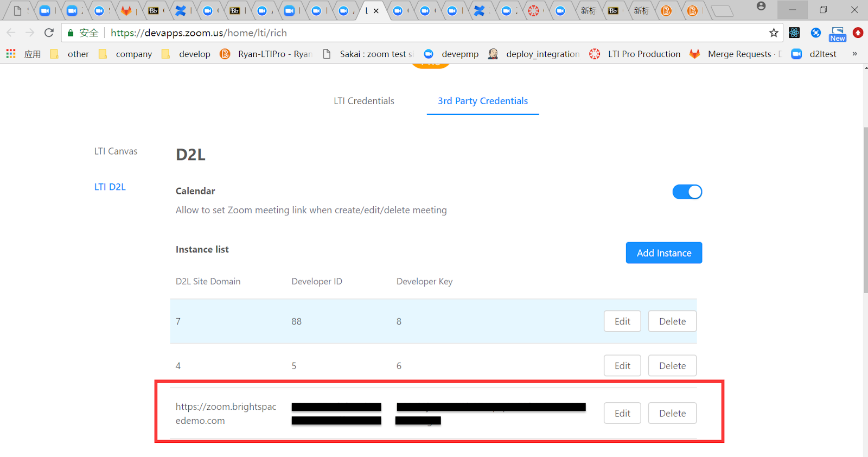The image size is (868, 457).
Task: Bookmark this page with the star icon
Action: coord(774,33)
